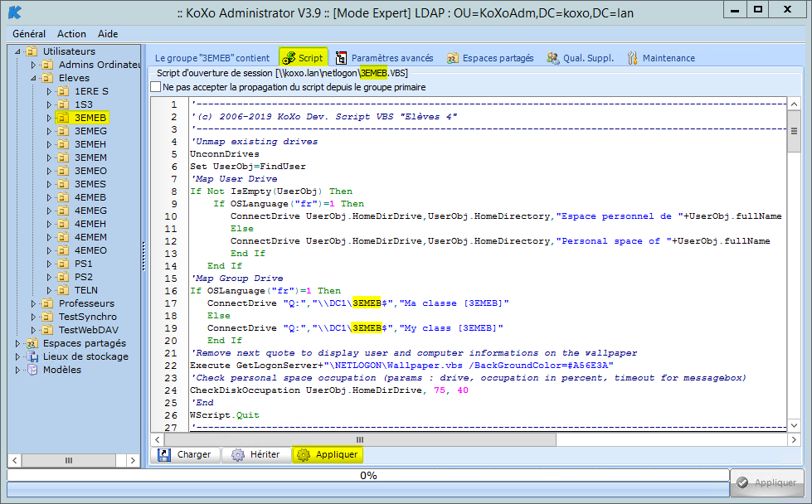Viewport: 812px width, 504px height.
Task: Click the Maintenance tools icon
Action: (632, 58)
